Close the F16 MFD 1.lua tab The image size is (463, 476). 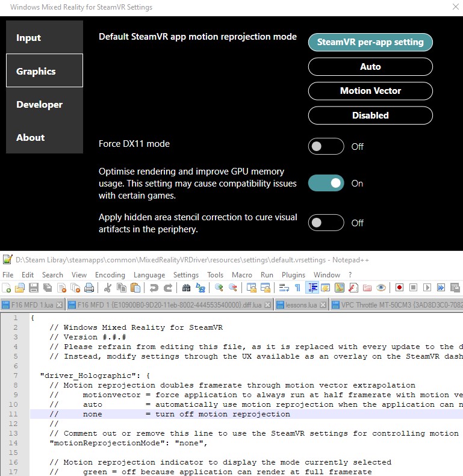click(60, 304)
